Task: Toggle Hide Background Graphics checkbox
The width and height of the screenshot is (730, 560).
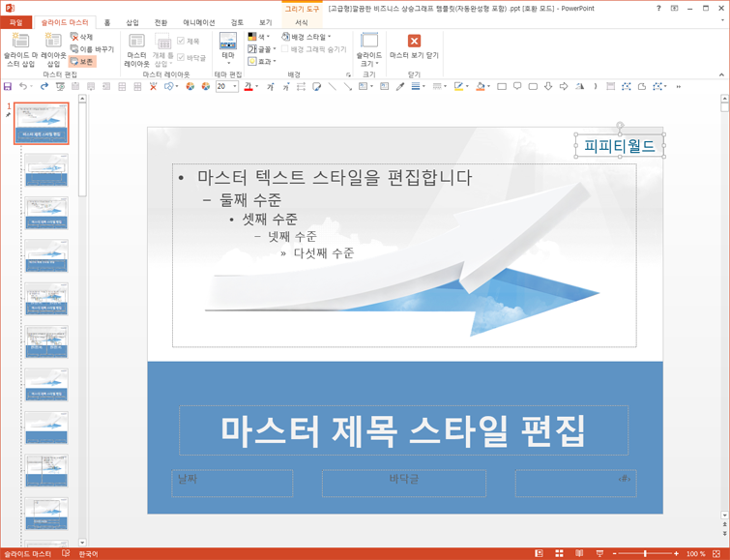Action: (314, 49)
